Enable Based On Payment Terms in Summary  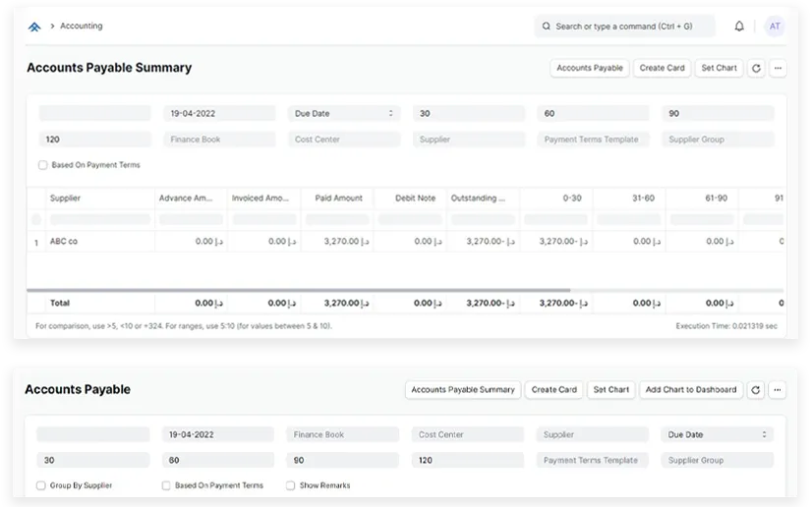[43, 165]
